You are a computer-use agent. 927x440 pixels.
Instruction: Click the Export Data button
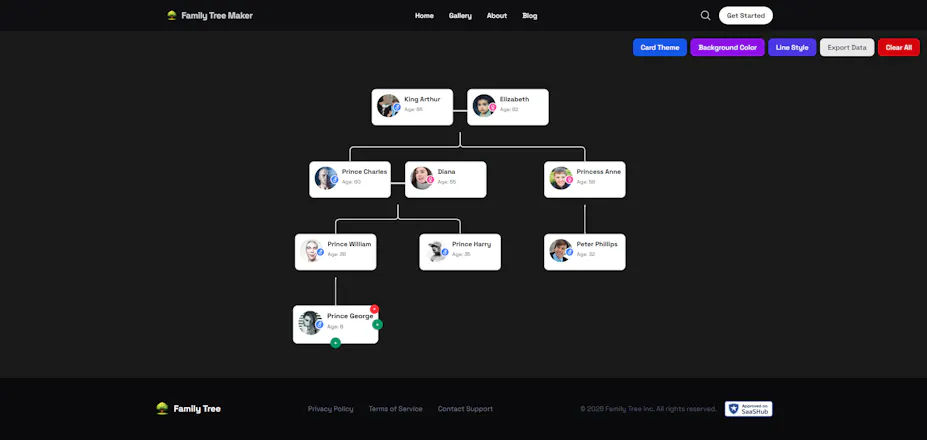pos(847,47)
